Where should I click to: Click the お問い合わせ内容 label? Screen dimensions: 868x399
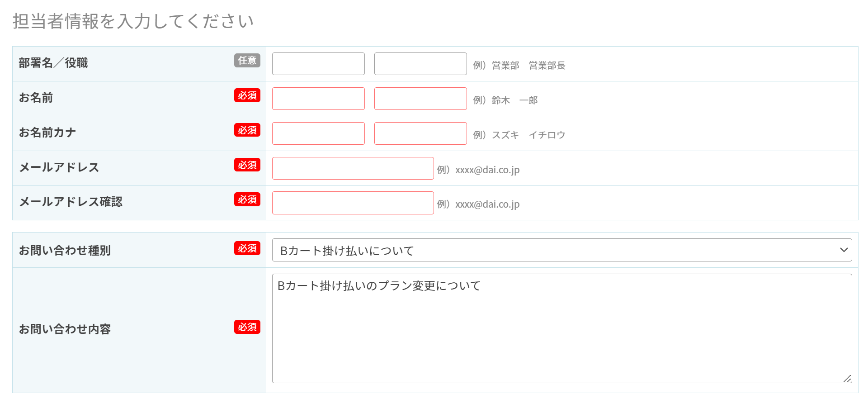(x=65, y=329)
